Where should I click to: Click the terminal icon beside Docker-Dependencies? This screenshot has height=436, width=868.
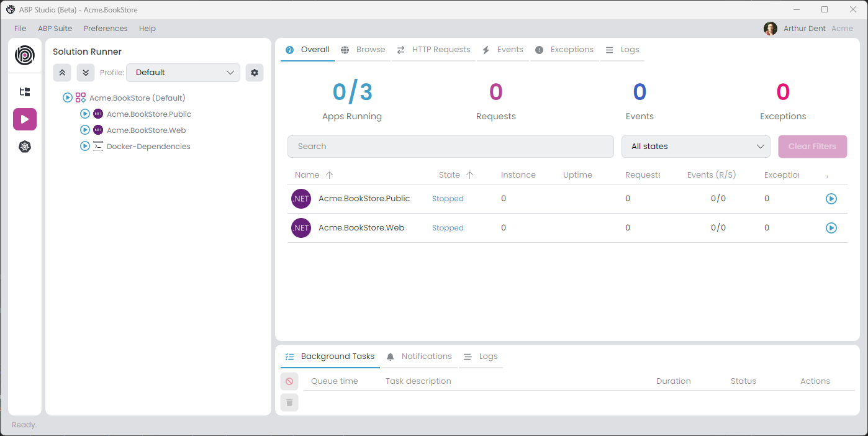tap(98, 146)
